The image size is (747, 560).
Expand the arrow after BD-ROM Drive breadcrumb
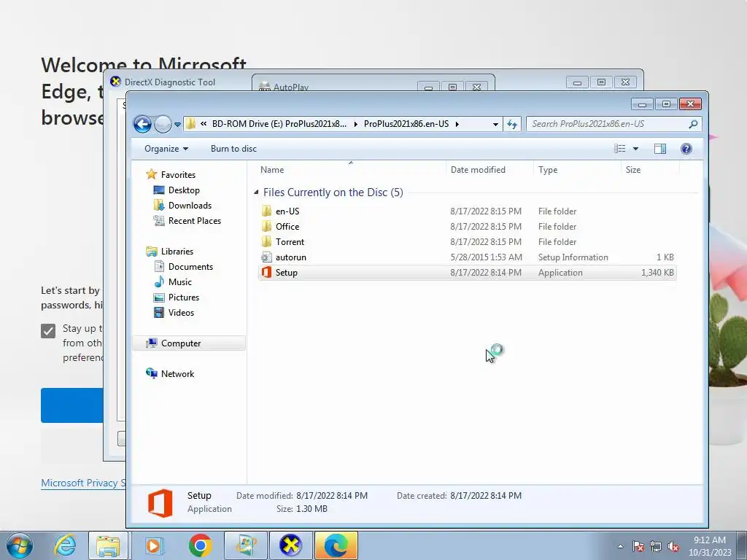coord(355,124)
